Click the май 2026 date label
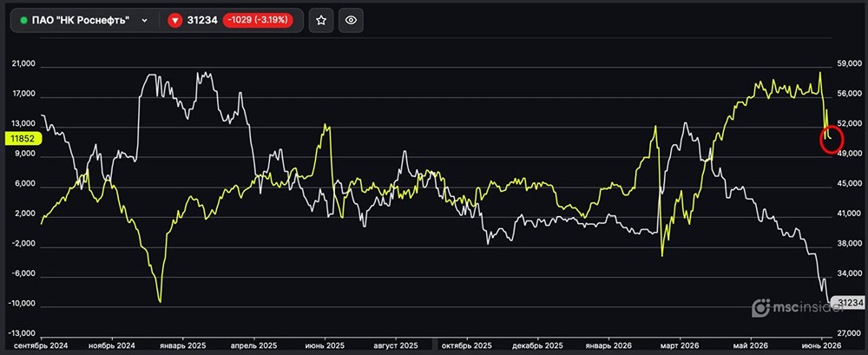This screenshot has width=868, height=355. point(751,345)
